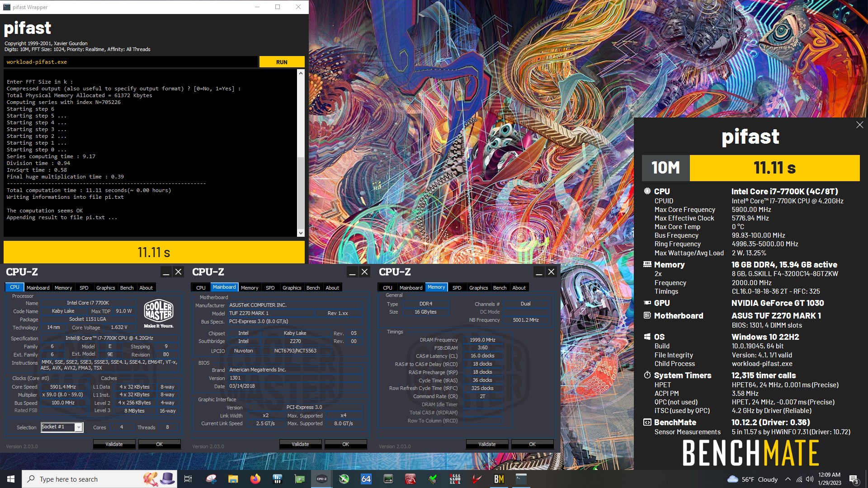The image size is (868, 488).
Task: Open SPD tab in first CPU-Z window
Action: 84,288
